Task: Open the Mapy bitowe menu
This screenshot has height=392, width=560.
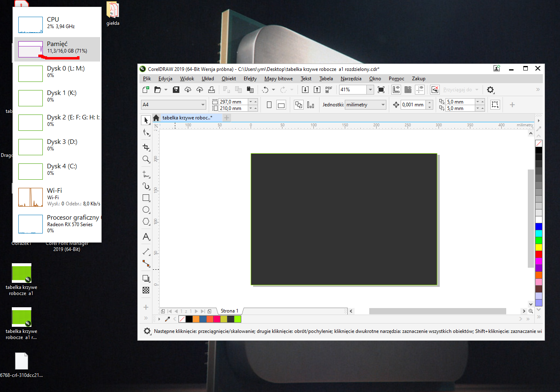Action: [x=278, y=79]
